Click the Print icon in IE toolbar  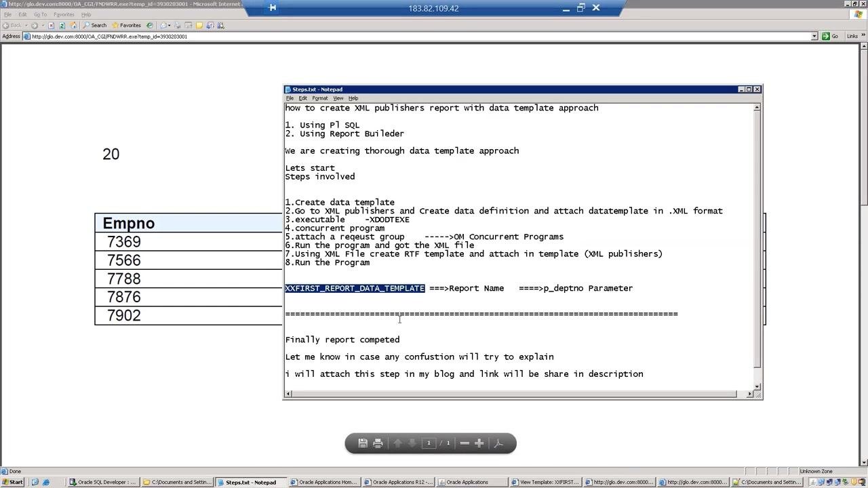point(178,25)
